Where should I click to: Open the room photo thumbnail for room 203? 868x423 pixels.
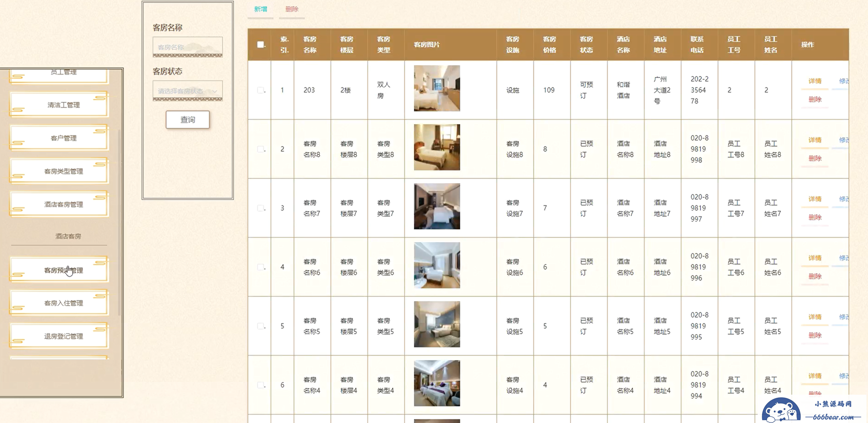point(437,88)
